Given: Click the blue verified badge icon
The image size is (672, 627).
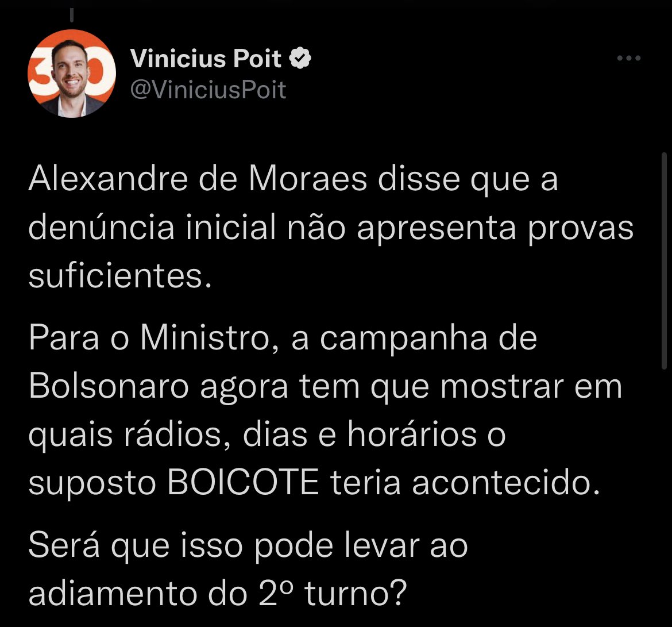Looking at the screenshot, I should coord(300,58).
